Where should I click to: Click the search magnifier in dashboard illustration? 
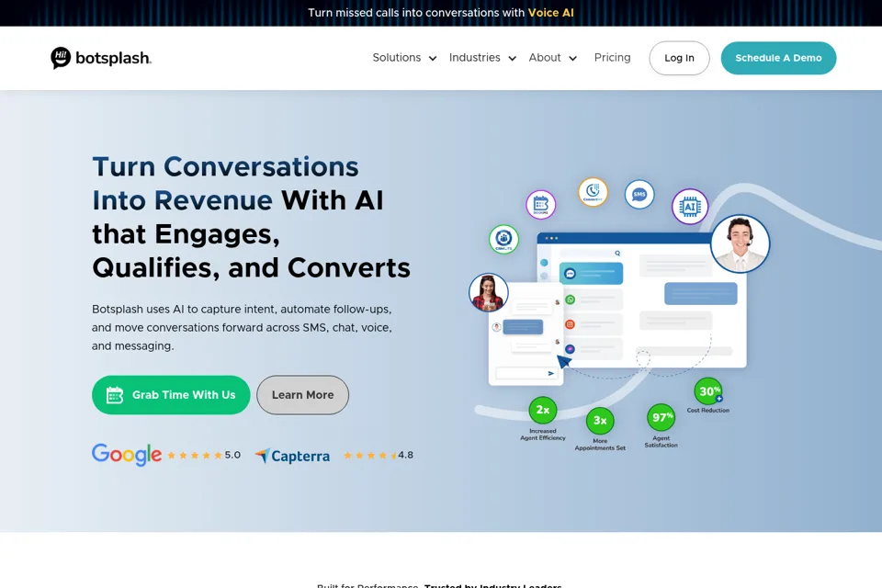pos(617,254)
